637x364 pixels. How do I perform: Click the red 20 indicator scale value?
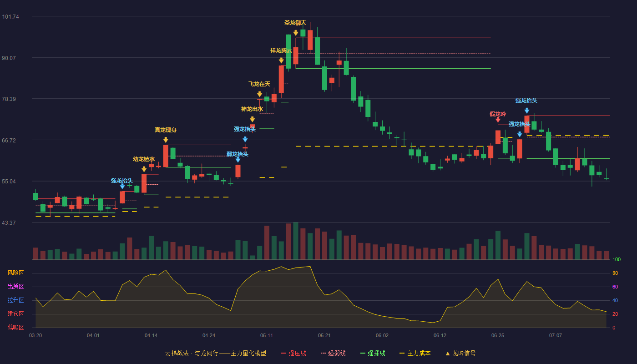click(x=615, y=314)
